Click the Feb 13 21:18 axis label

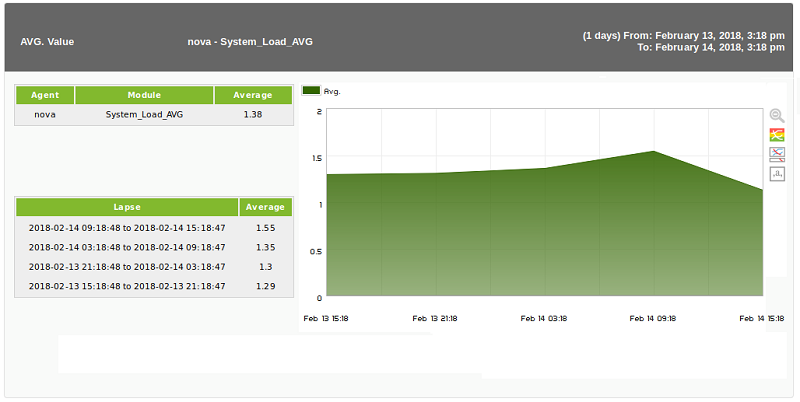tap(435, 318)
